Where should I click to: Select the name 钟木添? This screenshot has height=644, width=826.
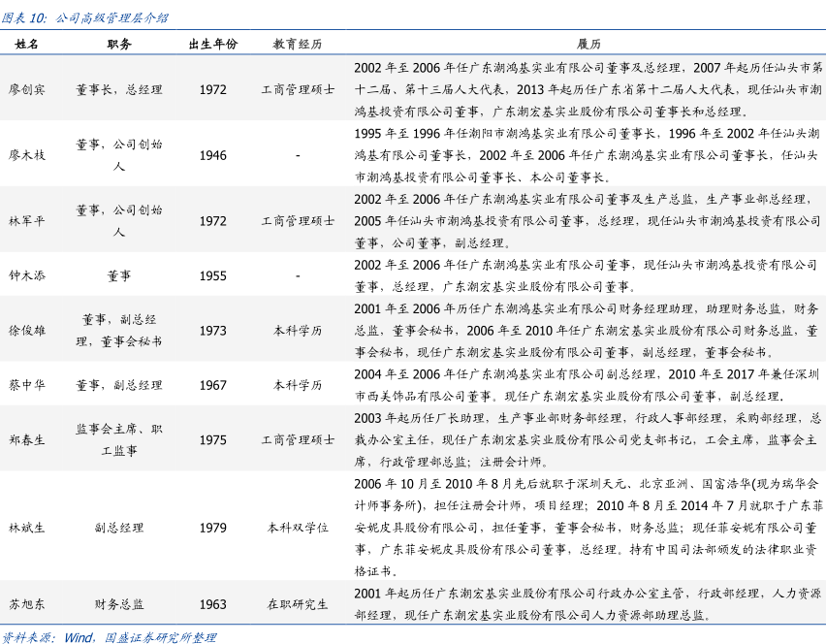point(27,276)
